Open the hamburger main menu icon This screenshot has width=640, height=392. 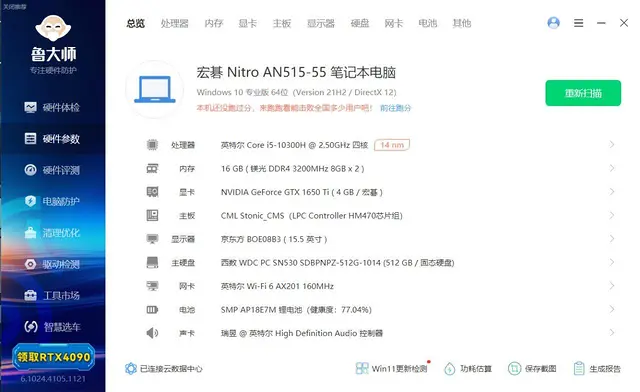(x=578, y=23)
